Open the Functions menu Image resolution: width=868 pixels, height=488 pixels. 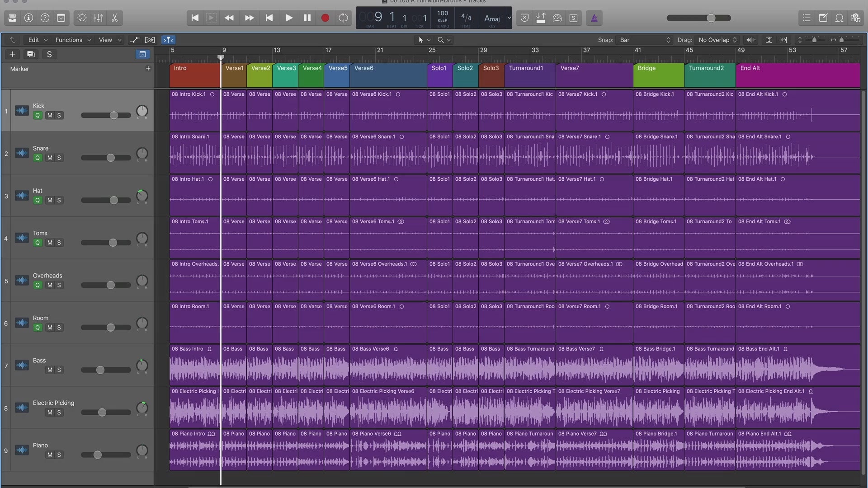73,40
